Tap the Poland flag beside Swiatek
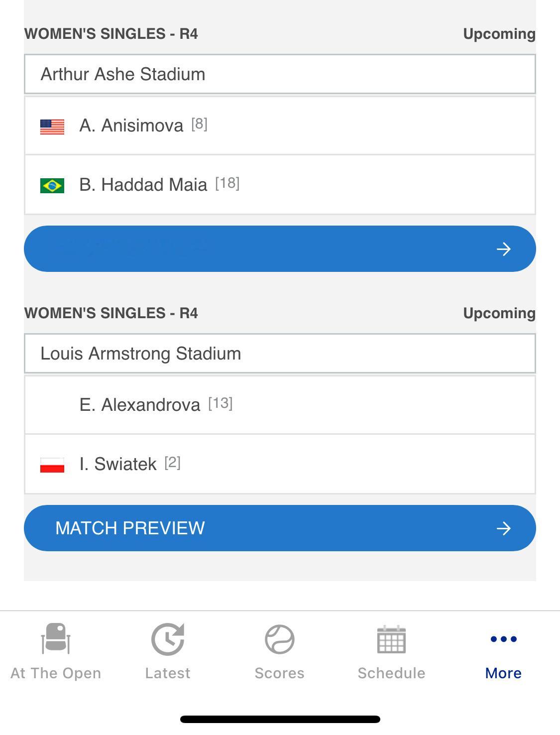The width and height of the screenshot is (560, 735). click(x=52, y=465)
